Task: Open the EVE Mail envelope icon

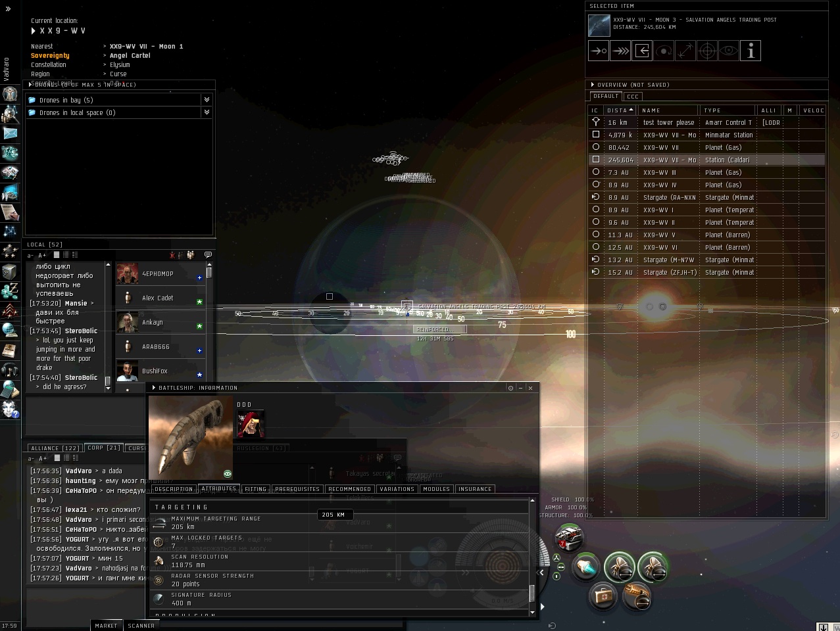Action: pos(10,133)
